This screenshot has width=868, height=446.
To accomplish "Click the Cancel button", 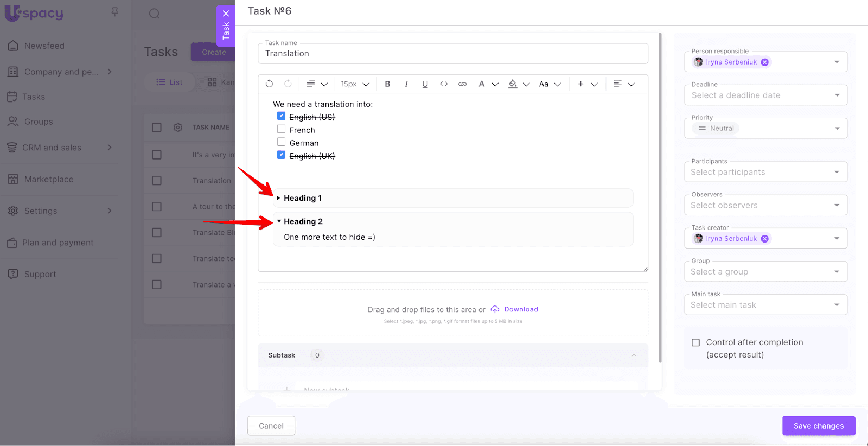I will [271, 426].
